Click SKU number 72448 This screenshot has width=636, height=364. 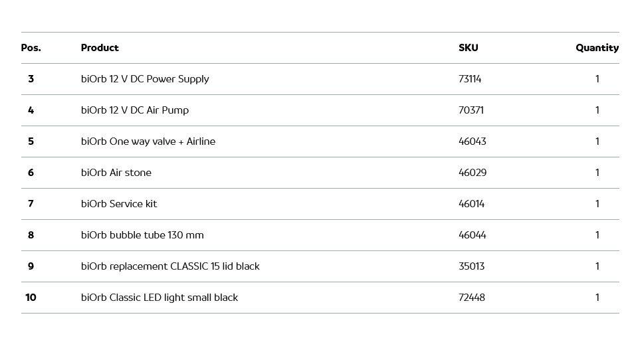click(x=472, y=298)
